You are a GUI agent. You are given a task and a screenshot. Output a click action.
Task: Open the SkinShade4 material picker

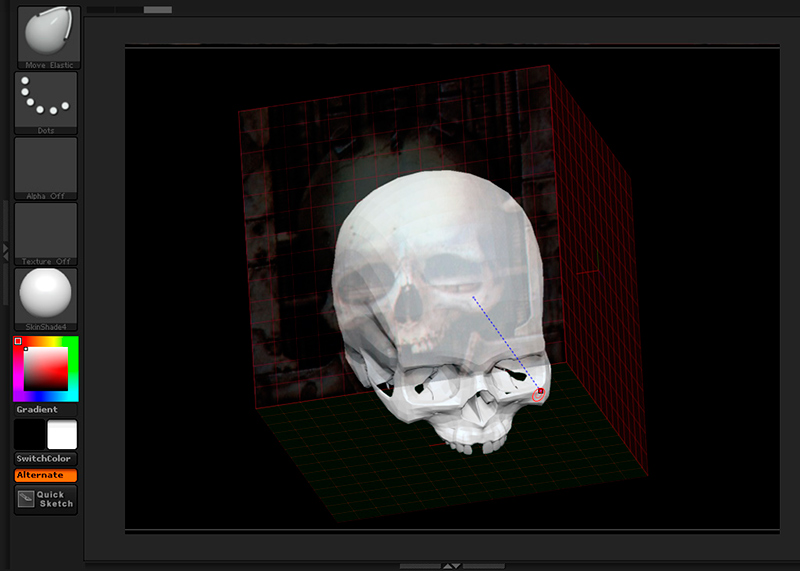click(46, 296)
